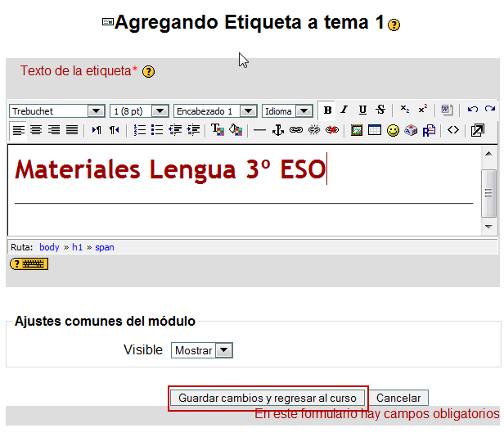Create an anchor with the anchor icon
The height and width of the screenshot is (437, 504).
(277, 130)
